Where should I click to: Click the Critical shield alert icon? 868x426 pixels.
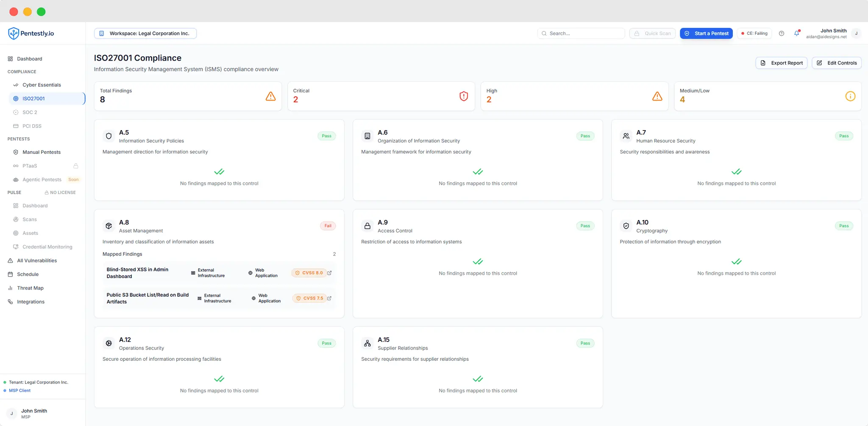pyautogui.click(x=464, y=96)
